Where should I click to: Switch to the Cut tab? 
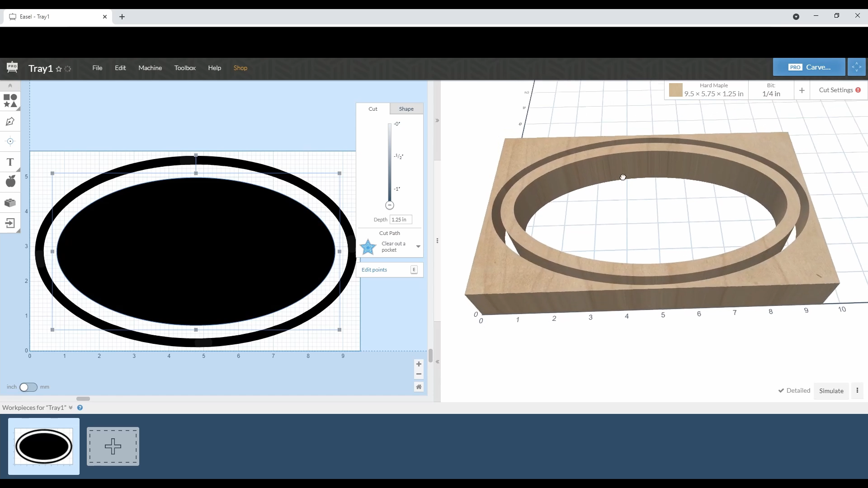[x=373, y=108]
